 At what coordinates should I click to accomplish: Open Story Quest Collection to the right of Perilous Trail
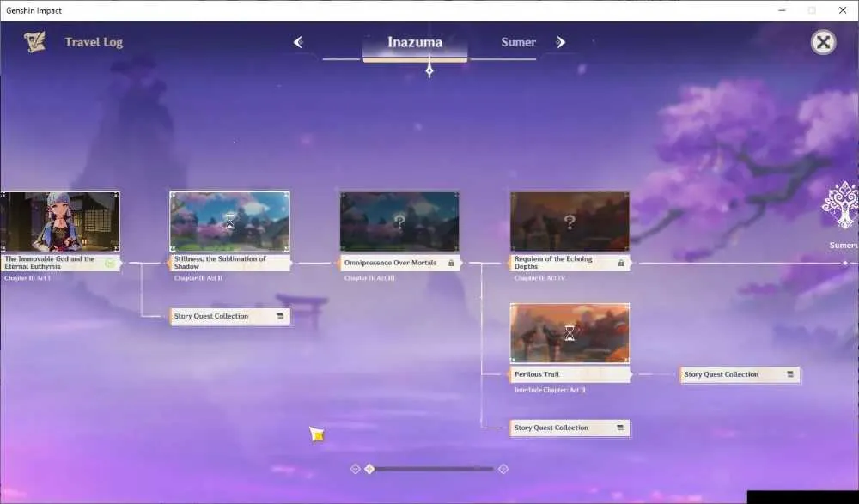[x=740, y=374]
